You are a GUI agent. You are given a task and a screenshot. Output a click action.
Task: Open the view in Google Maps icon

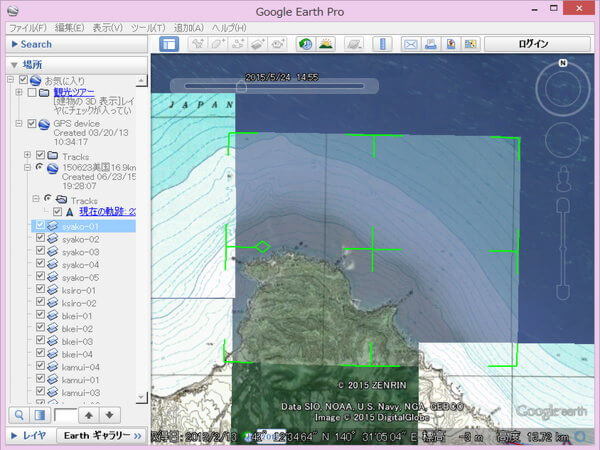point(471,44)
